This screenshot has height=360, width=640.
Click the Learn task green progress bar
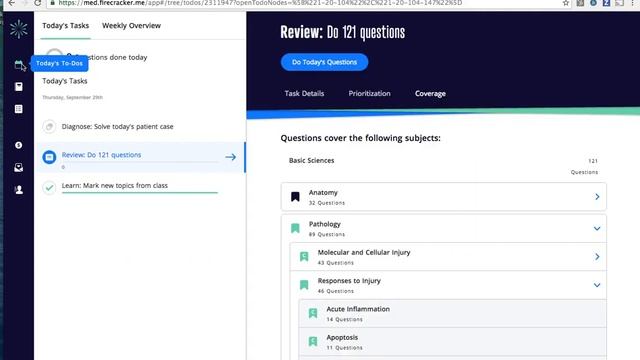tap(140, 192)
